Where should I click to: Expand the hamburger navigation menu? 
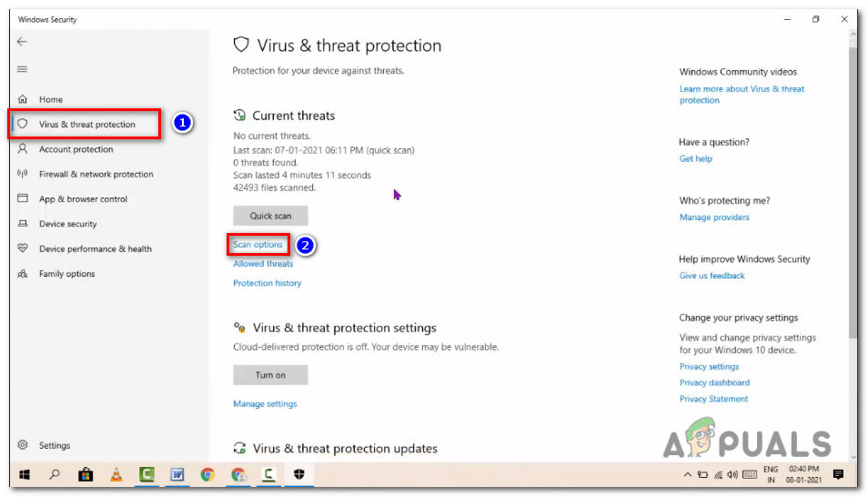(22, 69)
